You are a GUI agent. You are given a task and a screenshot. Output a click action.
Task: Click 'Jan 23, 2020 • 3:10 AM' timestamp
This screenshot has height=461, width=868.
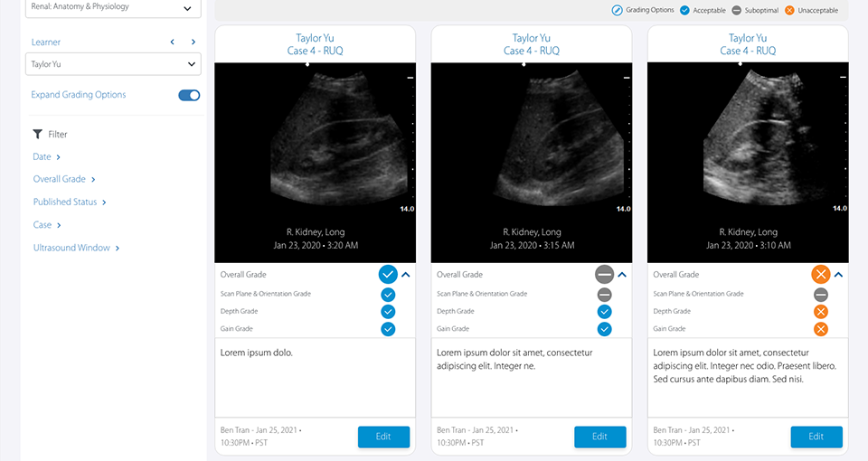749,245
